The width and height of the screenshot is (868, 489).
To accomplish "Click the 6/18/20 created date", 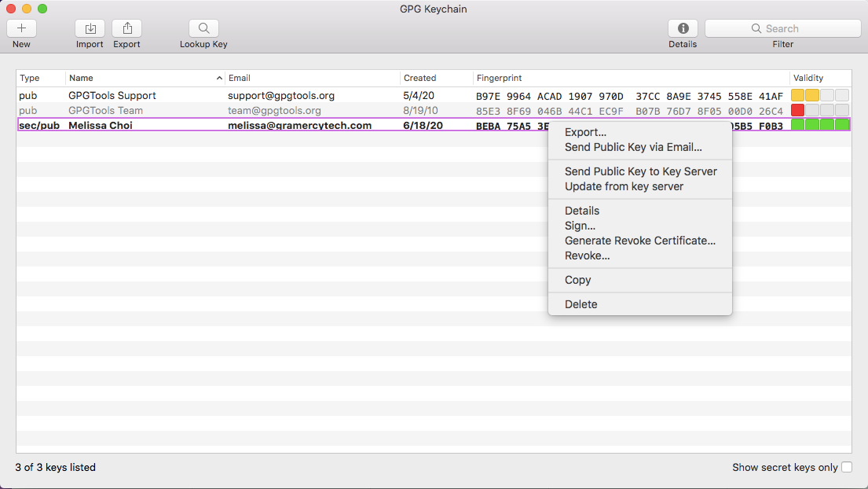I will (423, 125).
